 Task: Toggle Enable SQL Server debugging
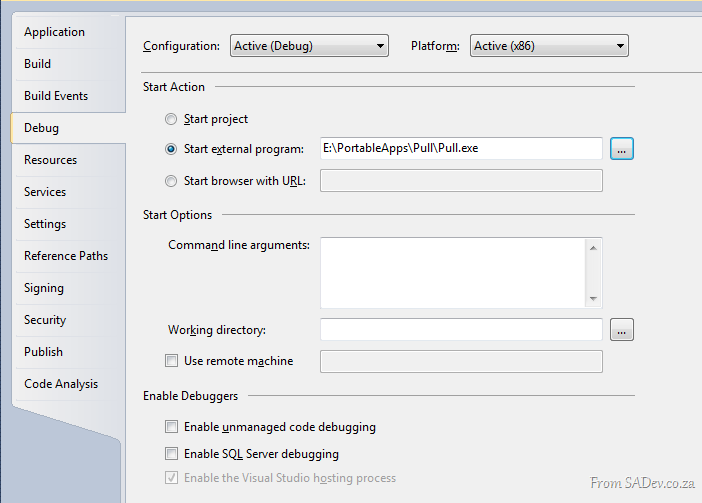point(171,454)
